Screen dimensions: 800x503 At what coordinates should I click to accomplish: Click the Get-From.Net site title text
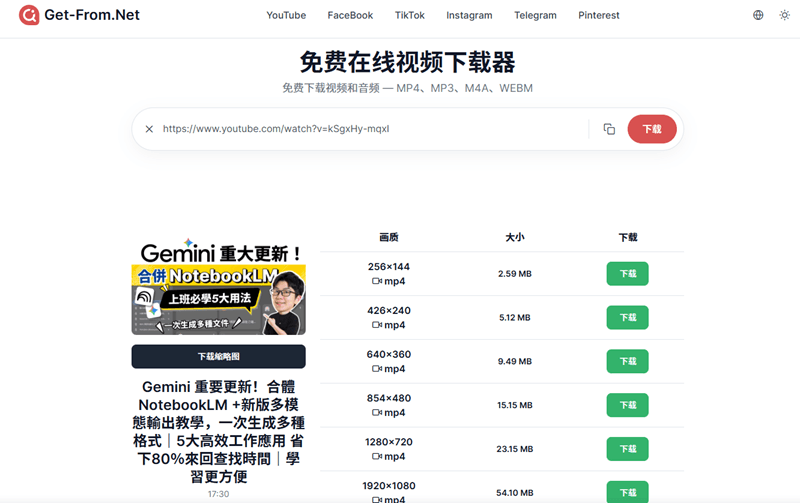click(92, 15)
